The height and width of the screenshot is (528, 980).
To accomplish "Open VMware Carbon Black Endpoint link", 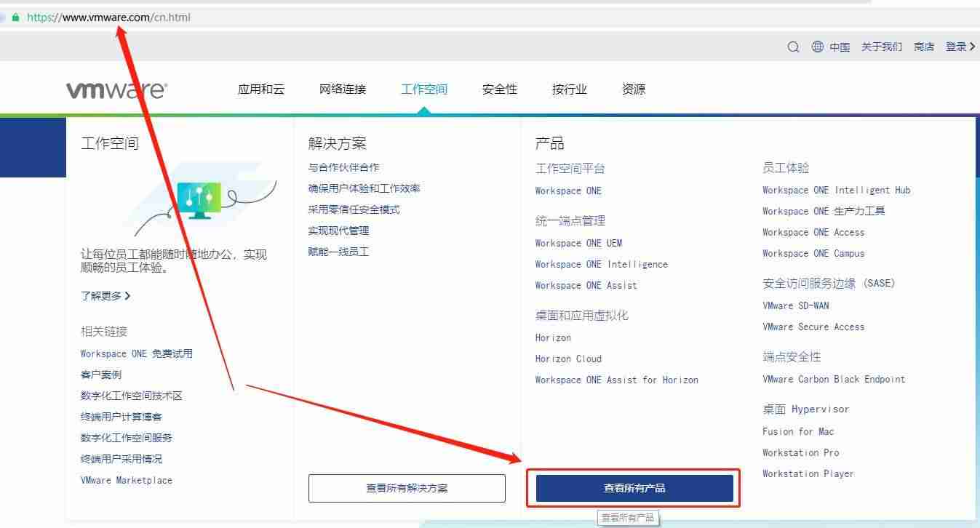I will click(834, 379).
